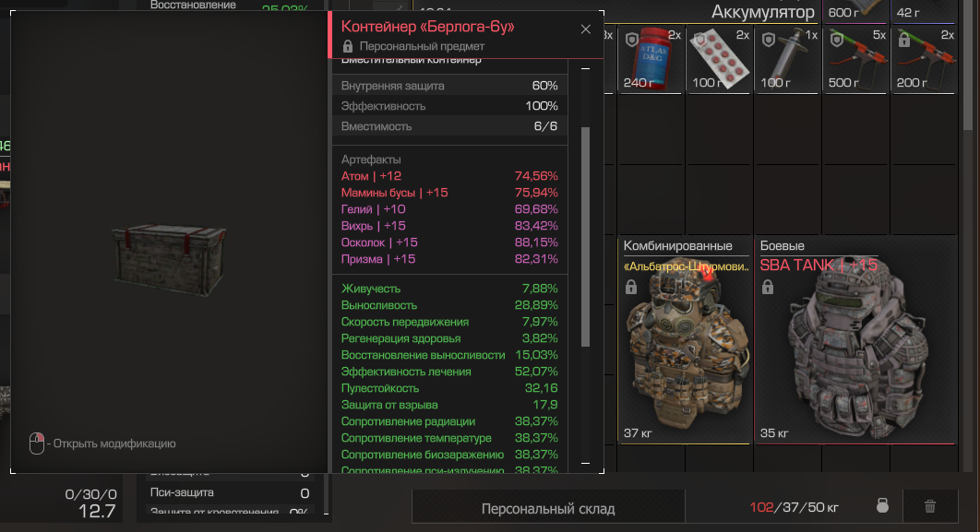The image size is (980, 532).
Task: Click the Открыть модификацию label
Action: pos(114,444)
